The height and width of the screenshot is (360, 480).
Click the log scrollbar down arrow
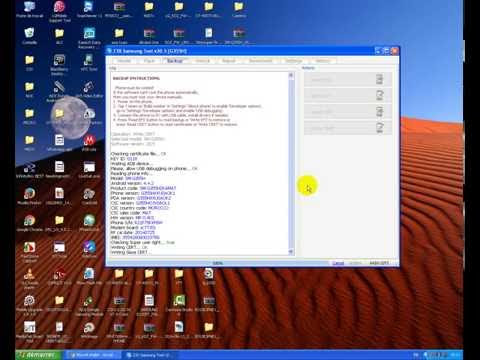(x=291, y=252)
